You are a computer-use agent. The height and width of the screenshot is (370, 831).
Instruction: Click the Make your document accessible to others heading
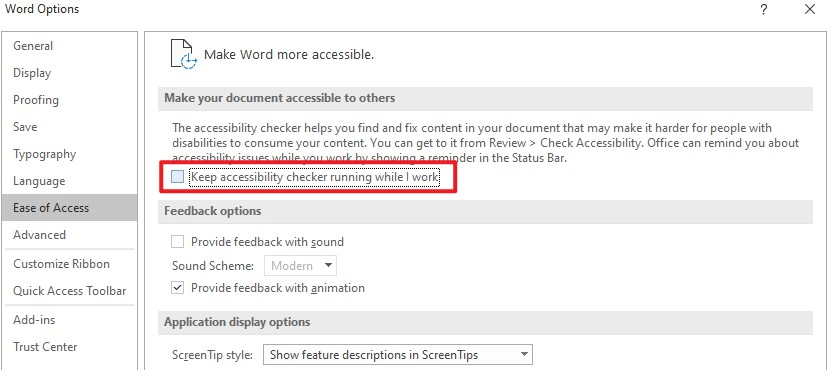pyautogui.click(x=279, y=99)
